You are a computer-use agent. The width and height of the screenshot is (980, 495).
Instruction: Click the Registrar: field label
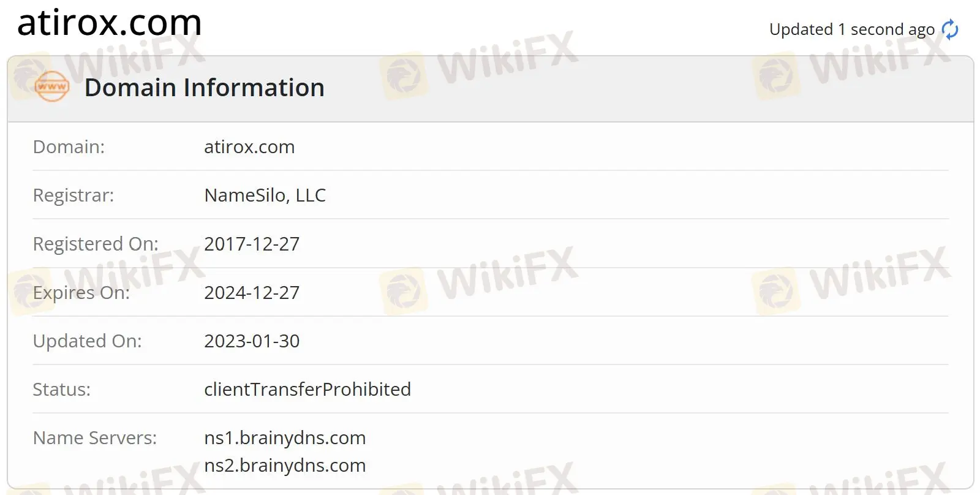click(x=73, y=195)
